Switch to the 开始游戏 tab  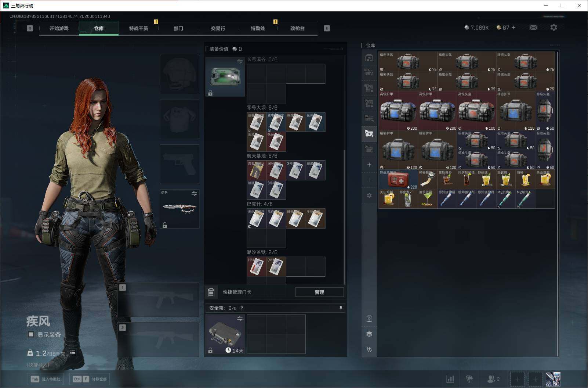pos(59,28)
